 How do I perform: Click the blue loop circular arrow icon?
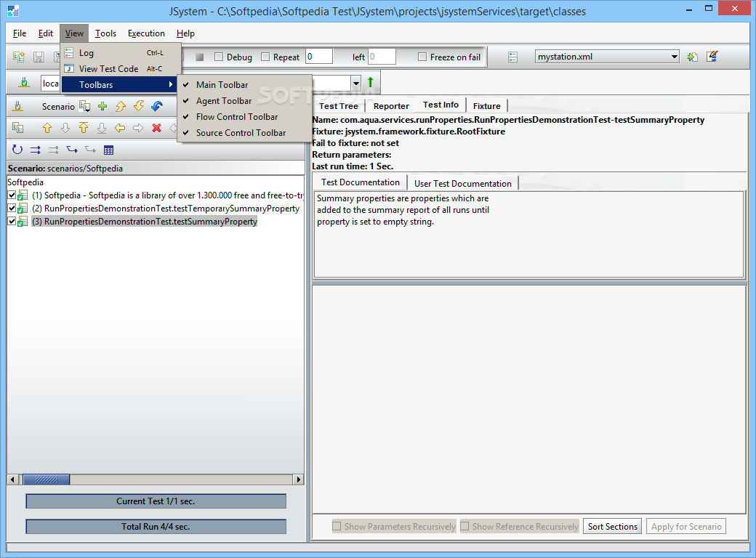point(17,150)
